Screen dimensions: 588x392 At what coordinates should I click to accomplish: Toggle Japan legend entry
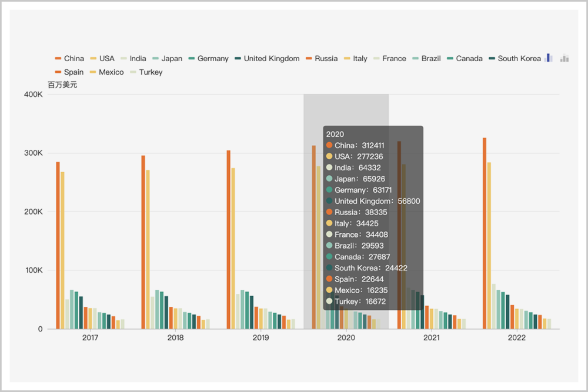[167, 58]
